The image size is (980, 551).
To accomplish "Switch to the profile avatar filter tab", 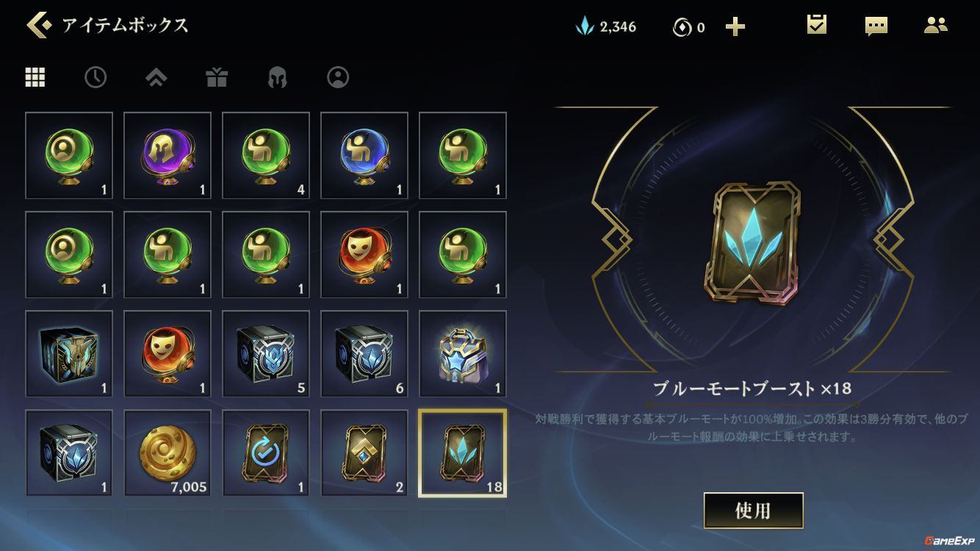I will tap(338, 77).
